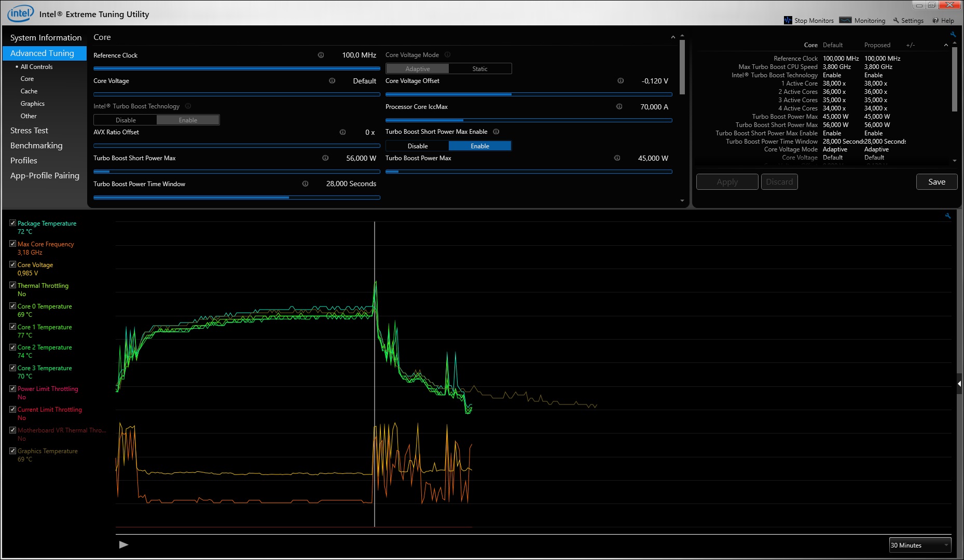Viewport: 964px width, 560px height.
Task: Open System Information section
Action: pos(46,37)
